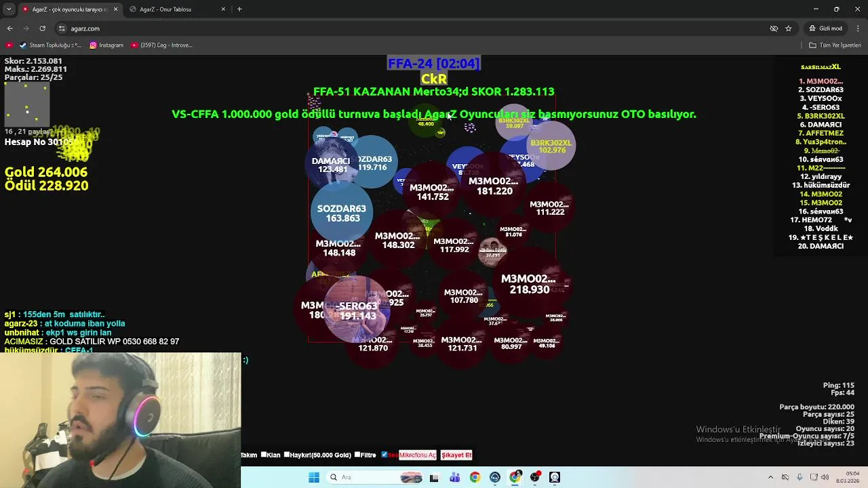Click leaderboard entry 18. Voddk
The image size is (868, 488).
tap(821, 228)
